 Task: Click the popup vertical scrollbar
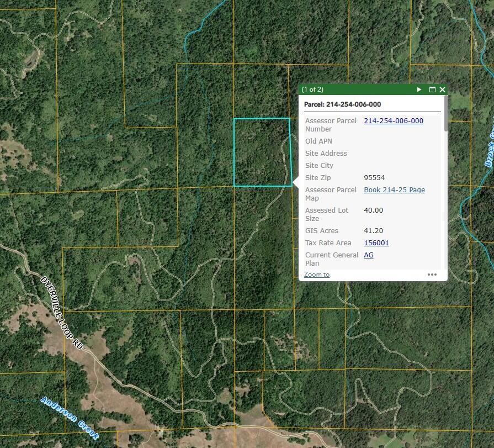coord(445,113)
